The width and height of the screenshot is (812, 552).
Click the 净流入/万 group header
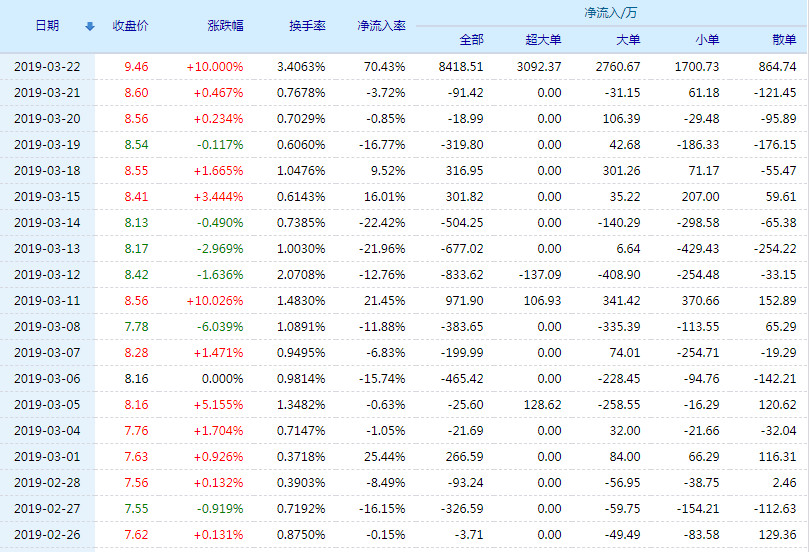pyautogui.click(x=611, y=12)
